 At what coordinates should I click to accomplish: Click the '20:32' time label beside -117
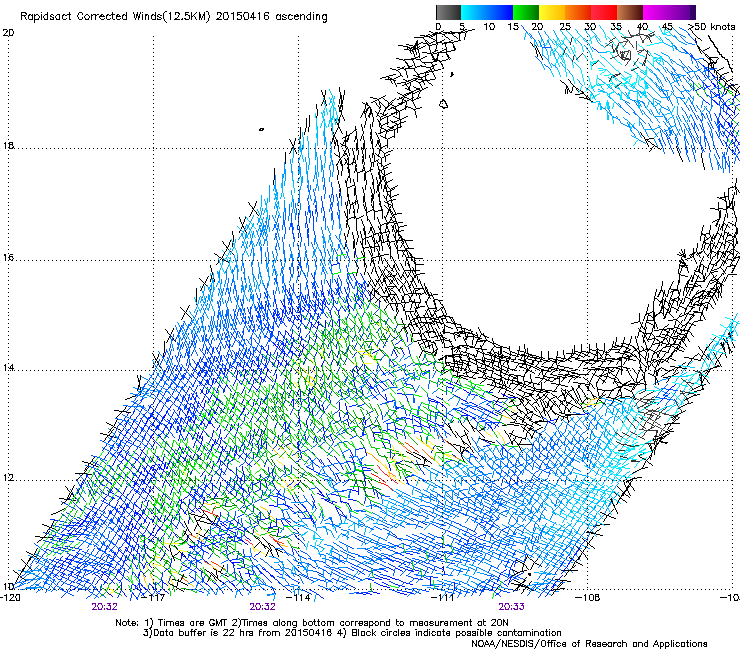pyautogui.click(x=105, y=607)
